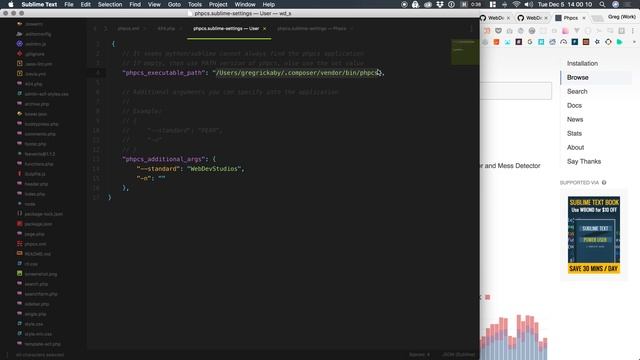Open the Project menu
Screen dimensions: 640x360
click(x=218, y=4)
